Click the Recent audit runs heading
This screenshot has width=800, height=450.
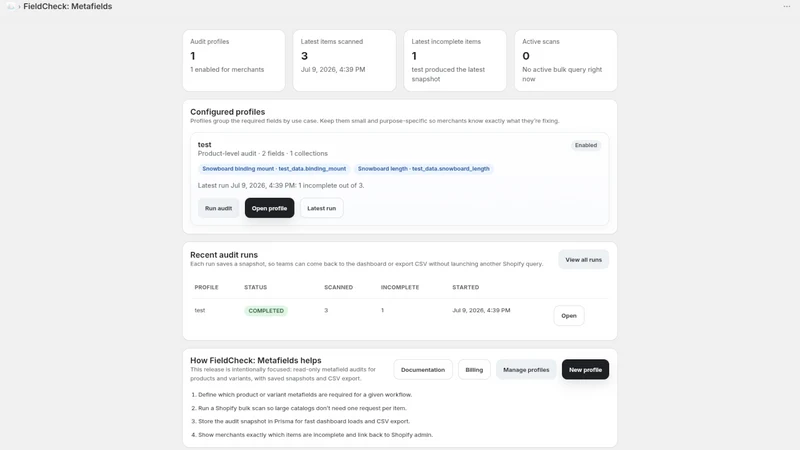224,255
